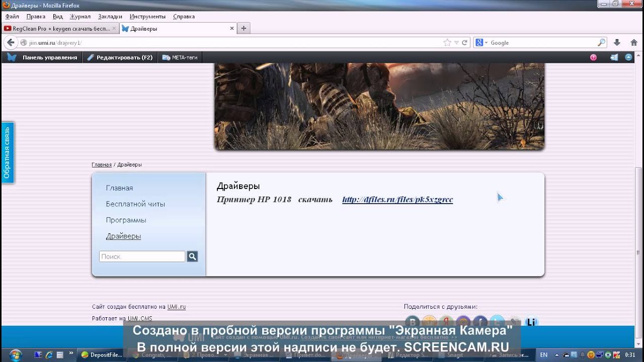The height and width of the screenshot is (362, 644).
Task: Open META-теги editor
Action: pos(180,57)
